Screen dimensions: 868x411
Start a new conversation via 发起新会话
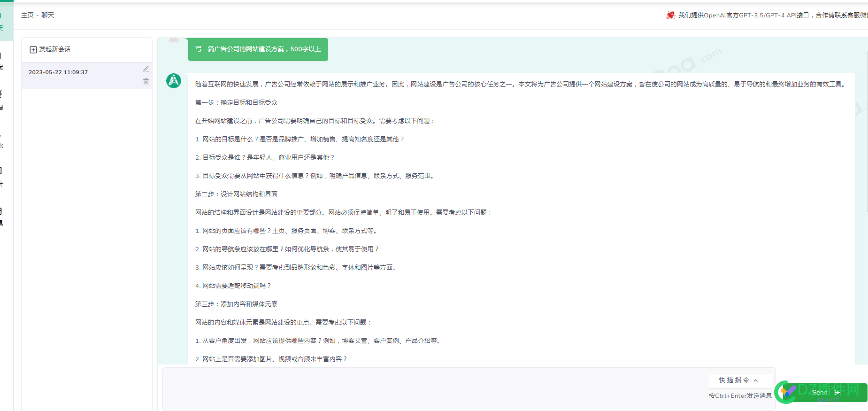(50, 49)
